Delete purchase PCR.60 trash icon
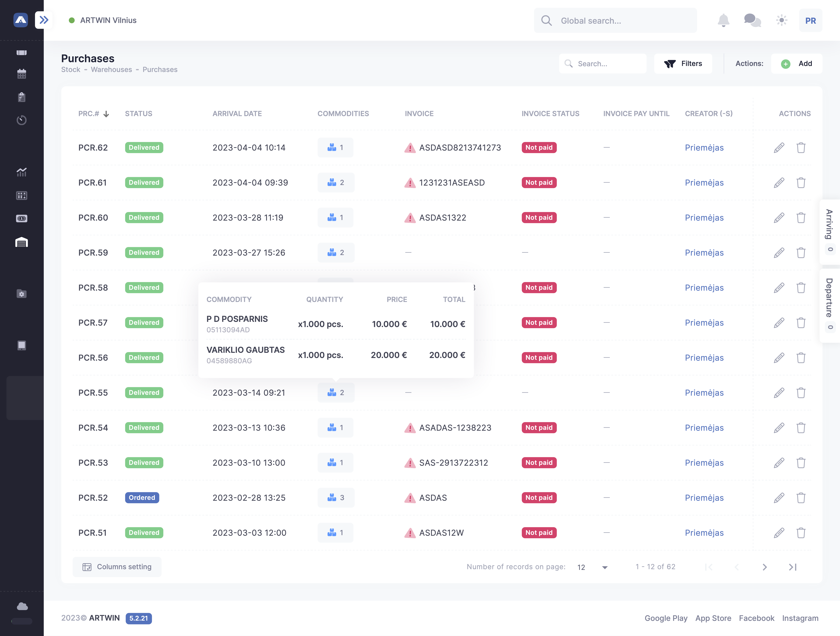 pyautogui.click(x=801, y=217)
